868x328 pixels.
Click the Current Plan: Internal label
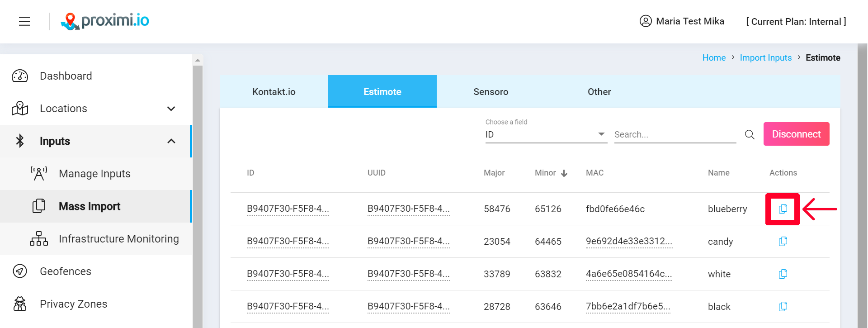click(796, 21)
